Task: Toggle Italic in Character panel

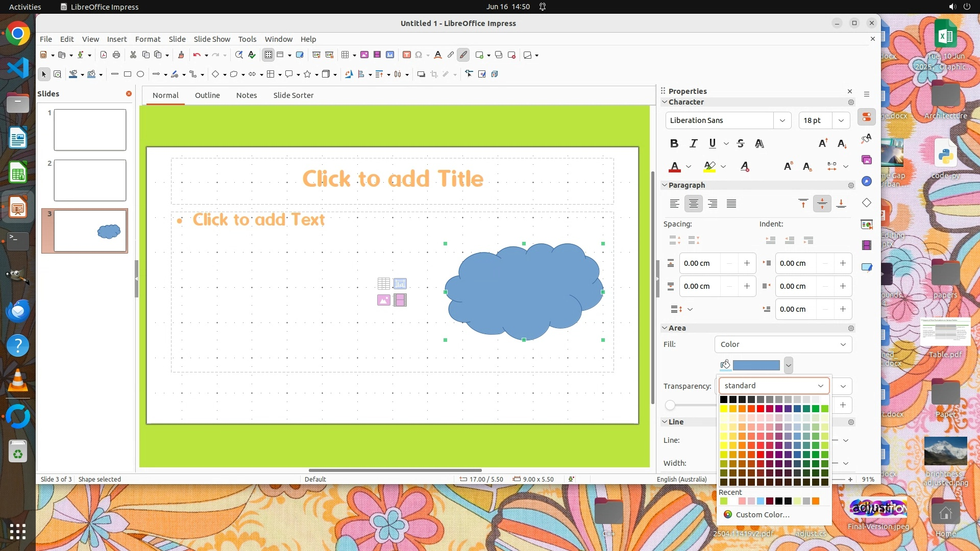Action: (693, 143)
